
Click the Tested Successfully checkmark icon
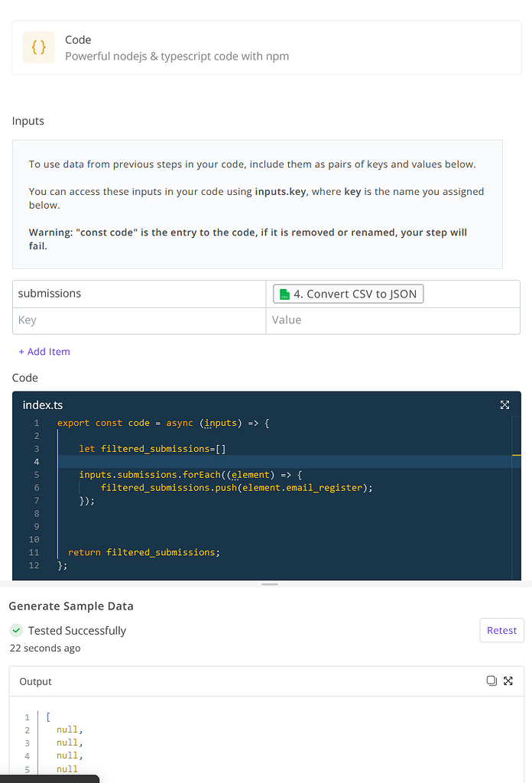(16, 630)
